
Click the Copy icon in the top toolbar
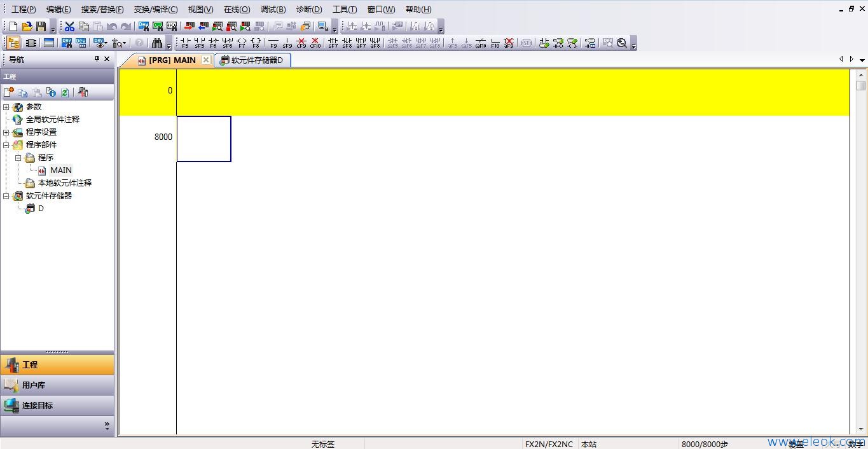pos(83,26)
